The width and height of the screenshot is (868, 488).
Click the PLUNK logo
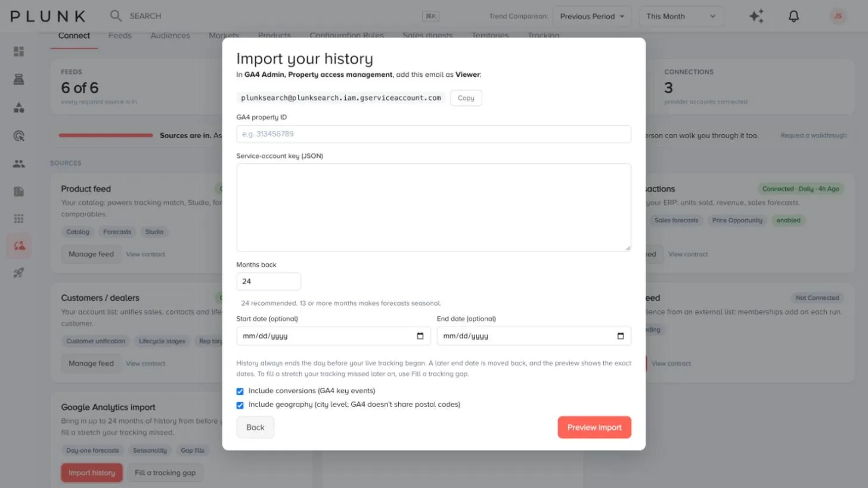click(48, 16)
